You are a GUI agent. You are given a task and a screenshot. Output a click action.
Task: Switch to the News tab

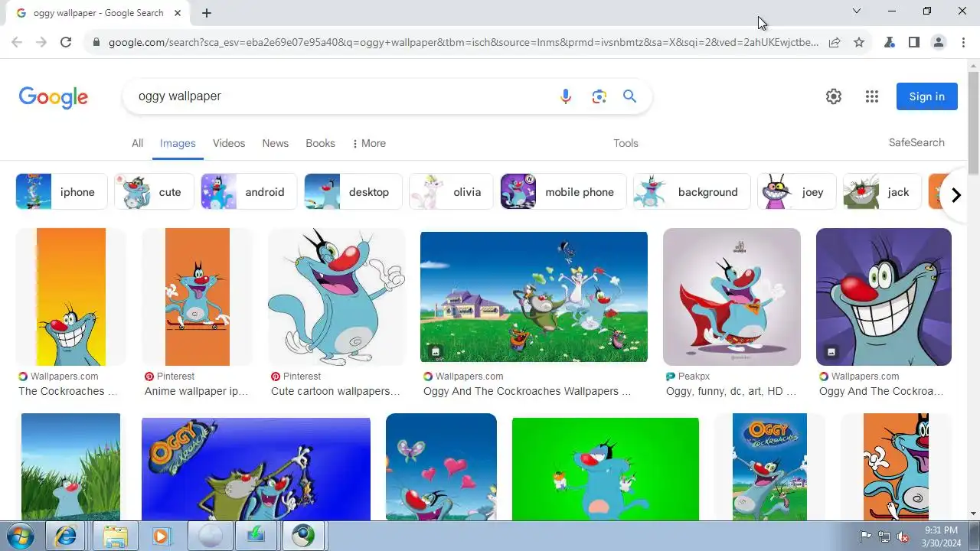[276, 143]
